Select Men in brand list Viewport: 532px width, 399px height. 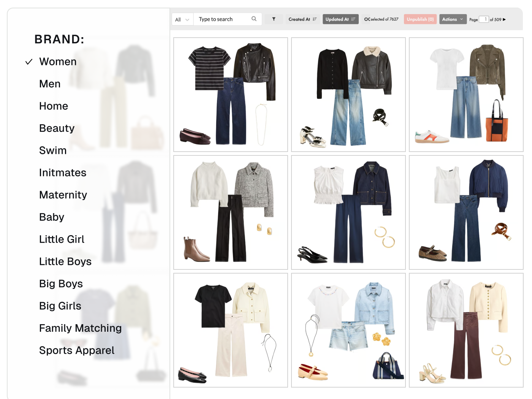pyautogui.click(x=50, y=84)
